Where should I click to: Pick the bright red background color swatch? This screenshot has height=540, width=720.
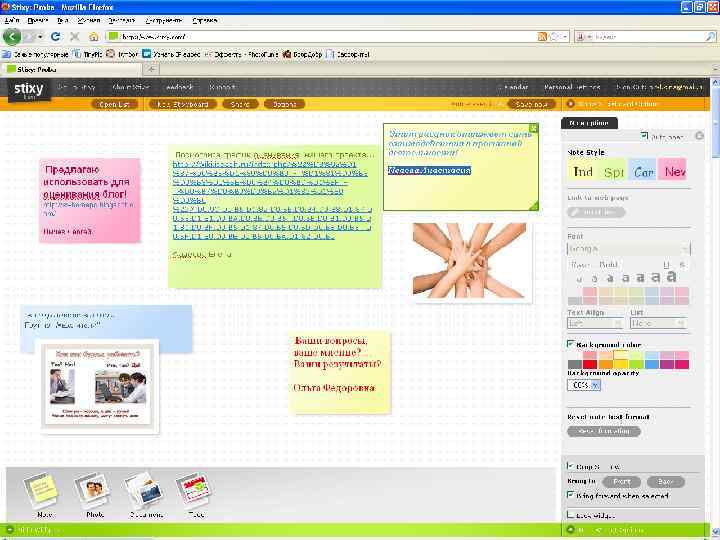coord(590,365)
